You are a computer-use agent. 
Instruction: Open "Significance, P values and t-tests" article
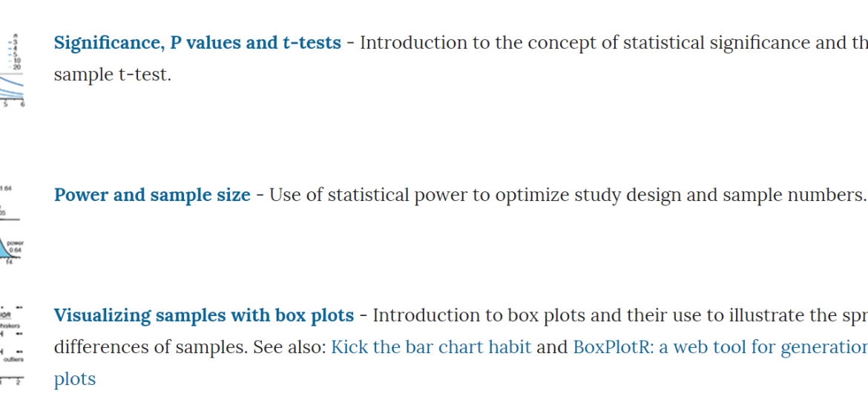(x=197, y=42)
